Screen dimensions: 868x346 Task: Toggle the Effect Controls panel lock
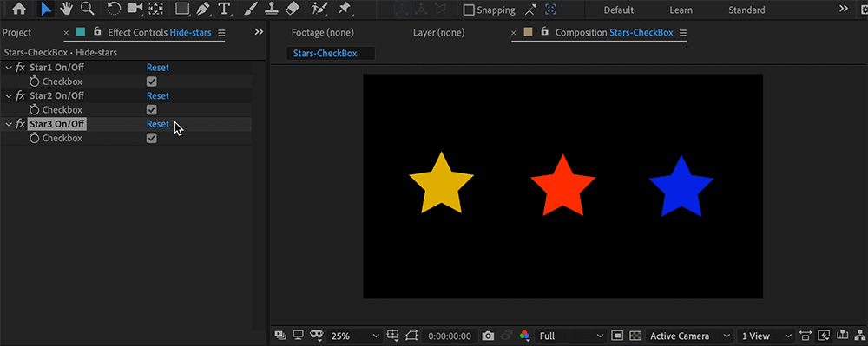[x=97, y=32]
